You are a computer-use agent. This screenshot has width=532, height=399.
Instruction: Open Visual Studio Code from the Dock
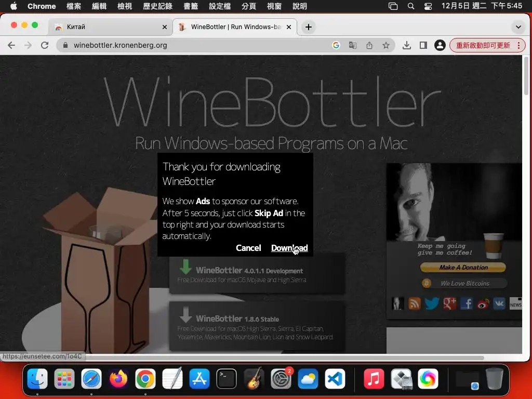pyautogui.click(x=335, y=379)
